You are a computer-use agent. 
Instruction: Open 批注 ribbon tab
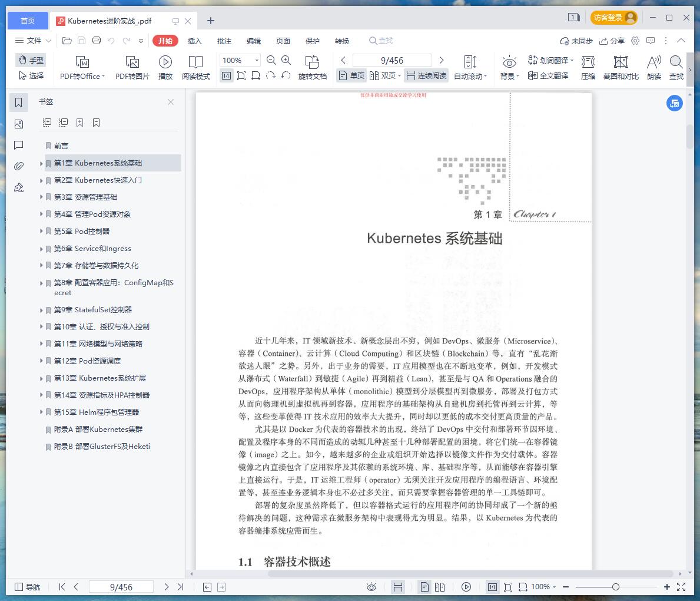(224, 41)
